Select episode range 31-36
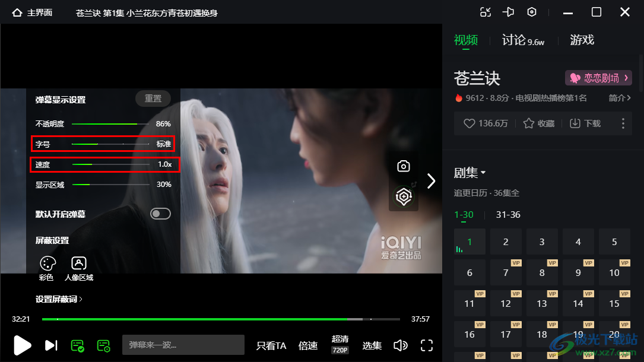 tap(508, 215)
